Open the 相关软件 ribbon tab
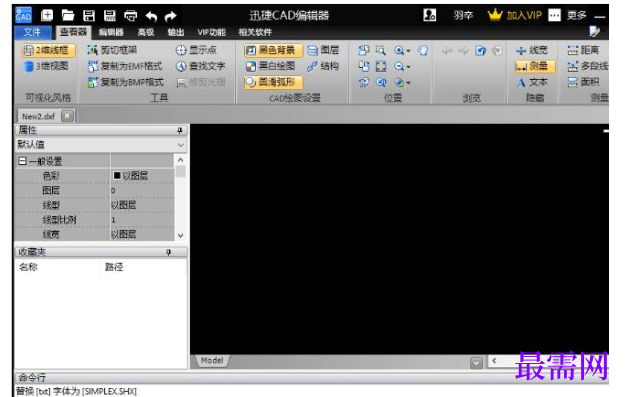 coord(255,32)
